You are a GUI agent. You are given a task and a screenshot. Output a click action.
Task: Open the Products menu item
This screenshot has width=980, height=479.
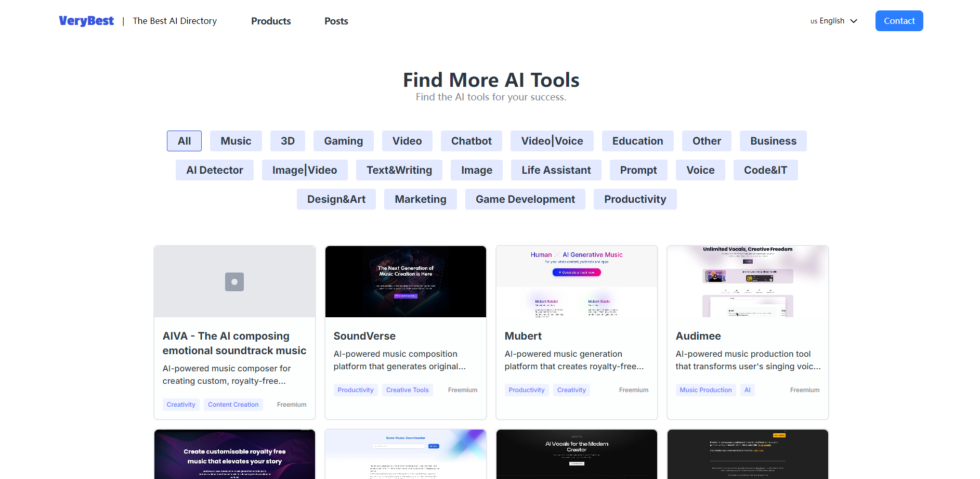(x=271, y=21)
